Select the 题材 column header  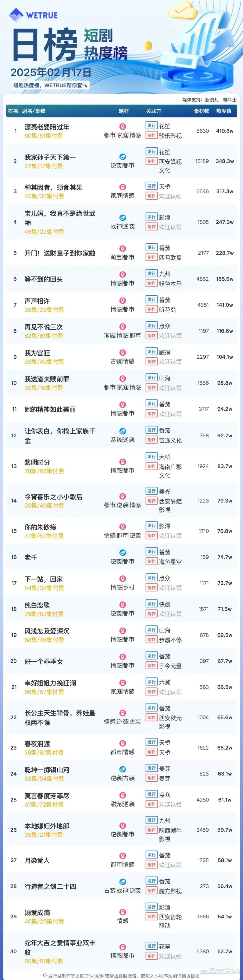124,111
